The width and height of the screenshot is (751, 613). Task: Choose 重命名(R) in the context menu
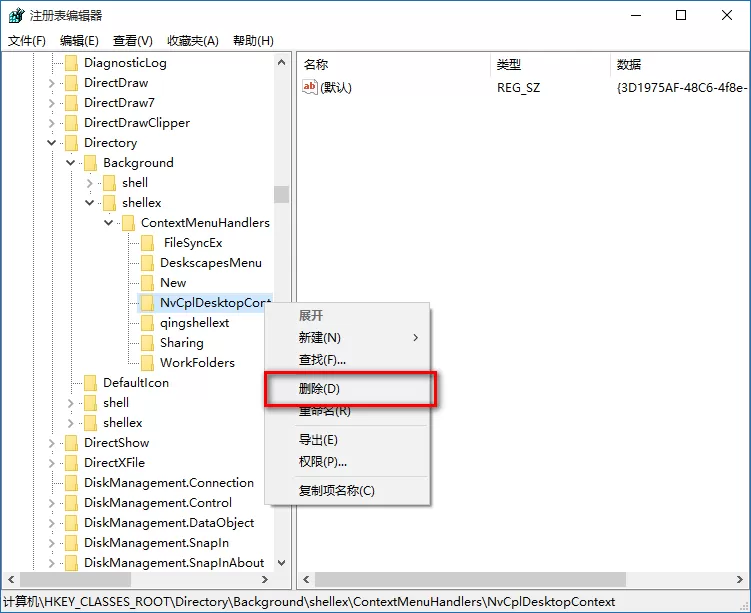click(348, 411)
